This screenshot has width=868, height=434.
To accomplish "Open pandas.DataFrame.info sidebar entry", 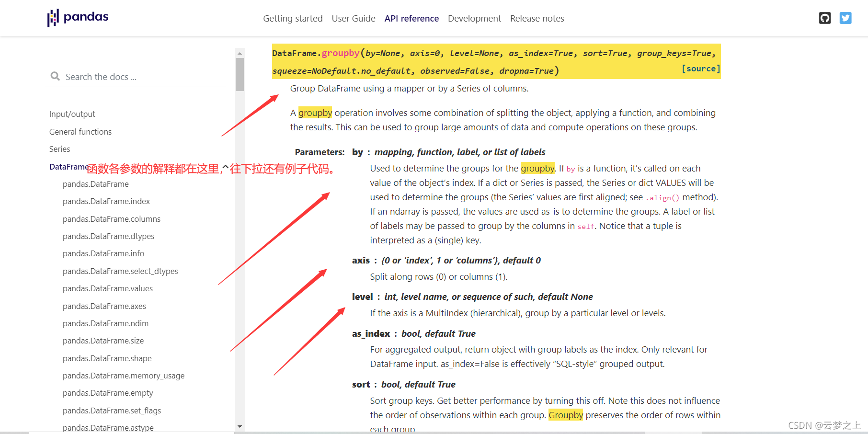I will [103, 253].
